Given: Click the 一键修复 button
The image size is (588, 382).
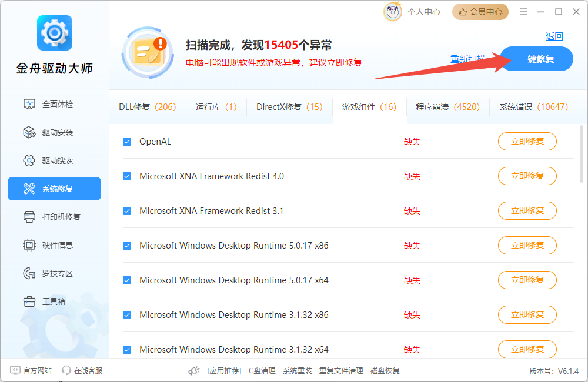Looking at the screenshot, I should point(536,59).
